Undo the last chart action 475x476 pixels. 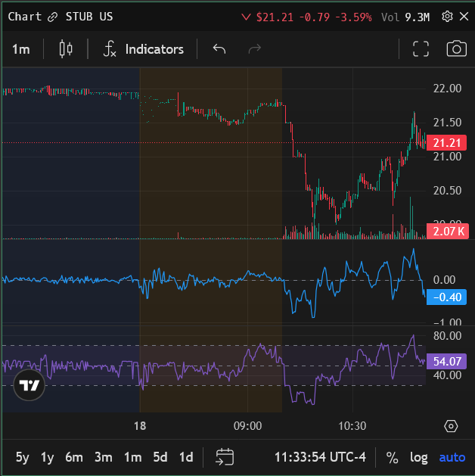coord(219,49)
